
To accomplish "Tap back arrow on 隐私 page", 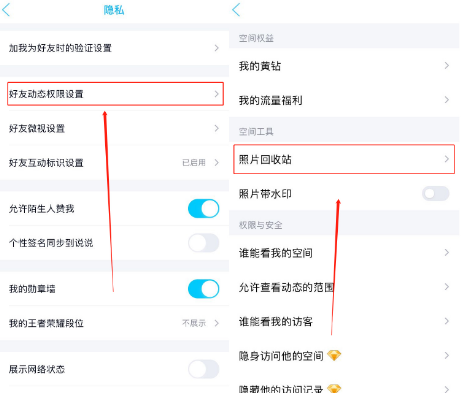I will click(6, 10).
